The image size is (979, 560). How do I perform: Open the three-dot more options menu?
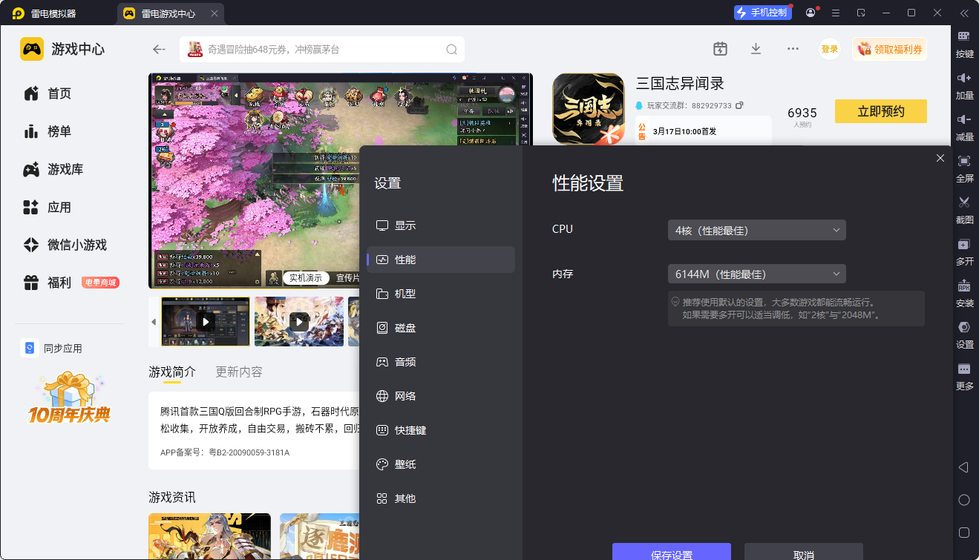tap(793, 49)
